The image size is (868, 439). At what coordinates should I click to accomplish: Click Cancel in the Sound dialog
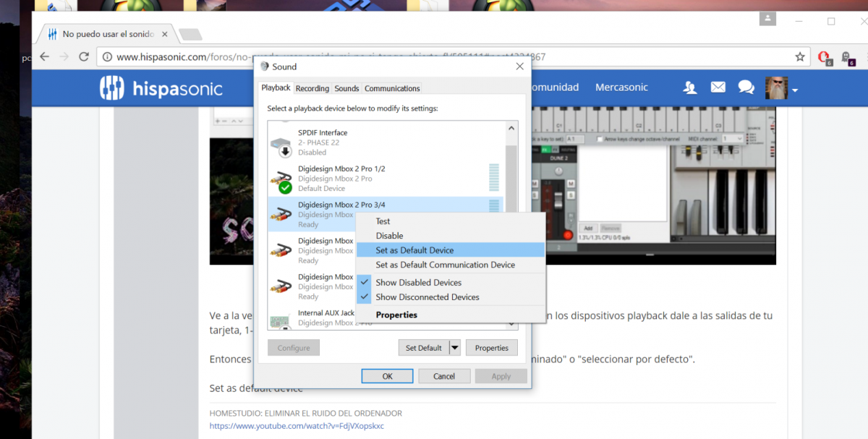[444, 376]
